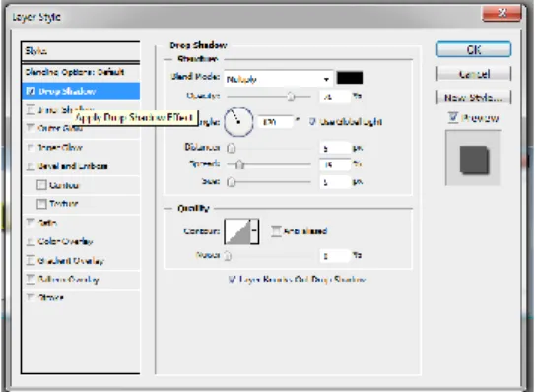Toggle the Use Global Light checkbox
The width and height of the screenshot is (535, 392).
pyautogui.click(x=312, y=121)
